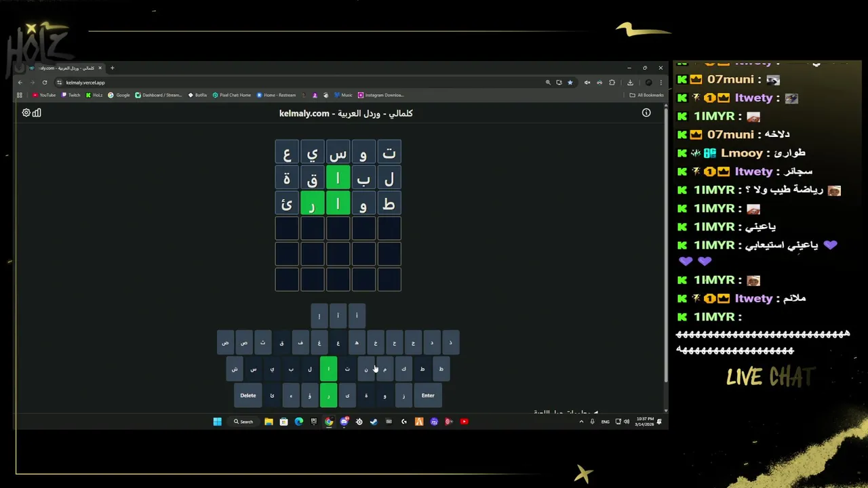Open the Windows Start menu
Screen dimensions: 868x488
(217, 422)
